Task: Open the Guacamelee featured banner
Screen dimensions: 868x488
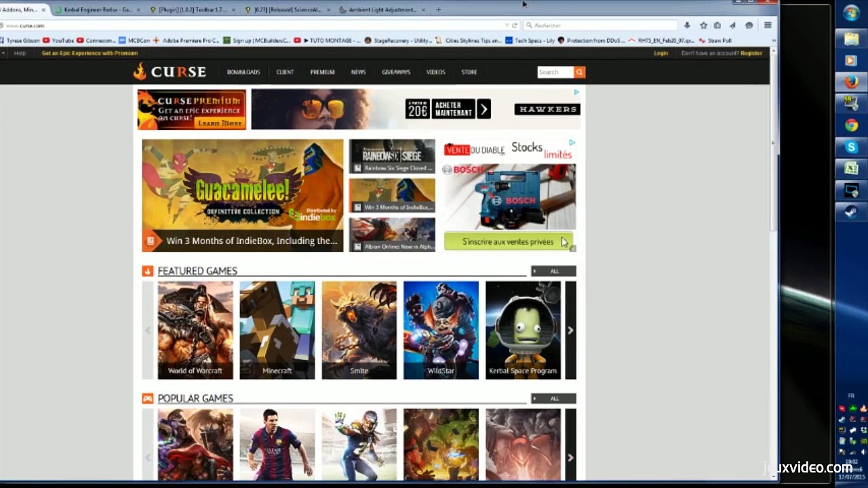Action: click(243, 195)
